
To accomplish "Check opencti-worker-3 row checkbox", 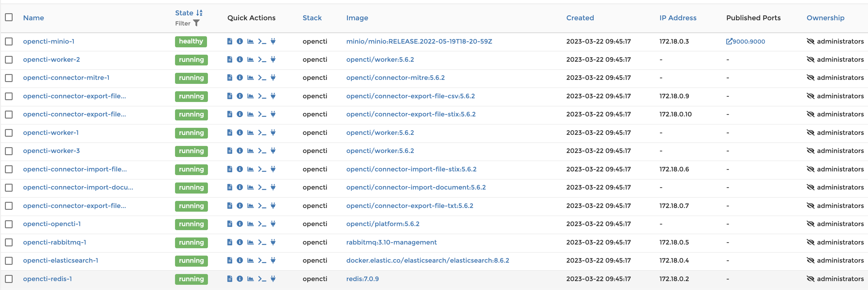I will pyautogui.click(x=9, y=151).
